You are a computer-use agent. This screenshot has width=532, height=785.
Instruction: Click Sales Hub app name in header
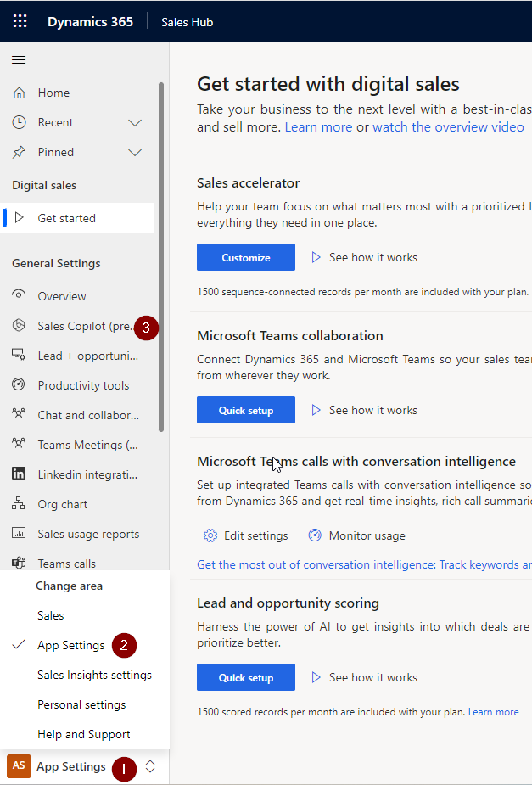click(188, 22)
